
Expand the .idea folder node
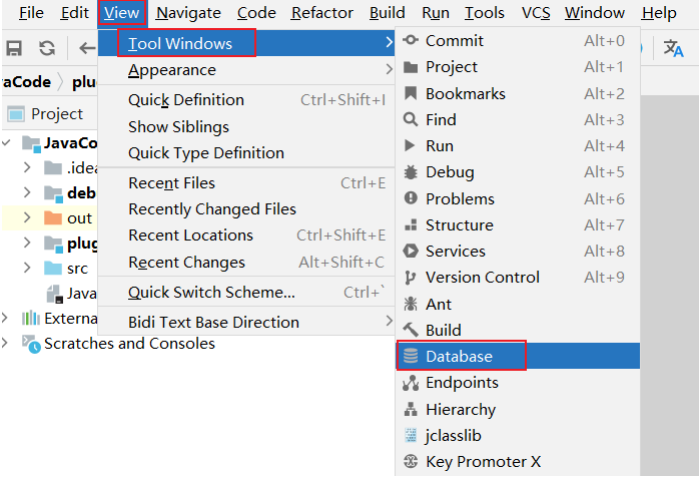tap(28, 167)
